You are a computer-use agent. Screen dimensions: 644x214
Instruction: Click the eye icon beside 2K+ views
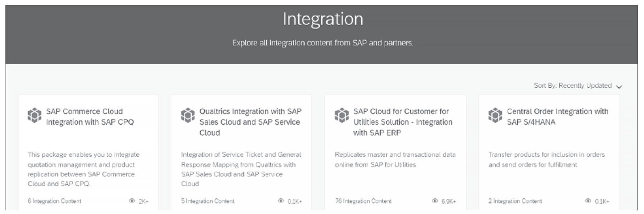[x=132, y=201]
